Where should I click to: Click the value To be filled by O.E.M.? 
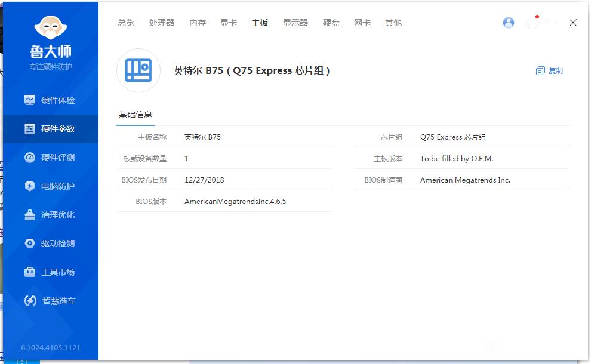click(457, 159)
